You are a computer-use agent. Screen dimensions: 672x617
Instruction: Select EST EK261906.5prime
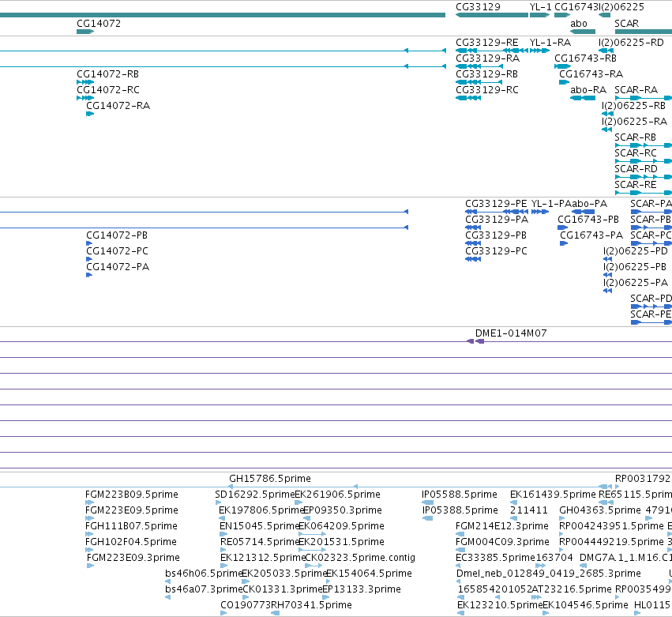pos(298,502)
